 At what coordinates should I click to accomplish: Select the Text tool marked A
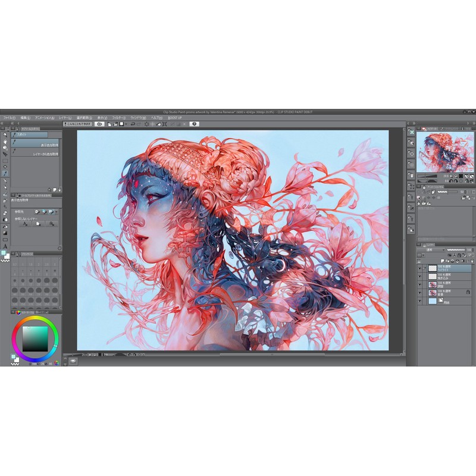5,246
